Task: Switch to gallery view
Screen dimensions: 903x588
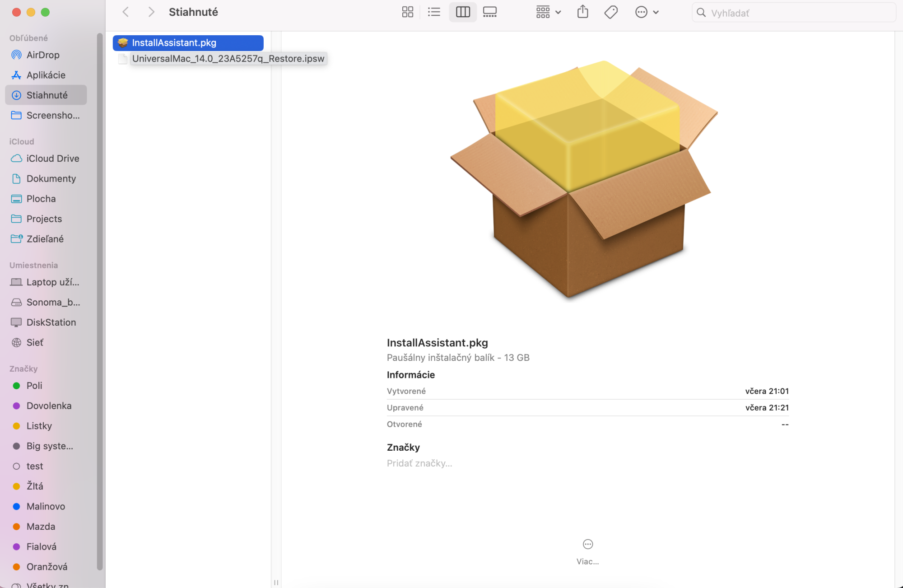Action: [489, 12]
